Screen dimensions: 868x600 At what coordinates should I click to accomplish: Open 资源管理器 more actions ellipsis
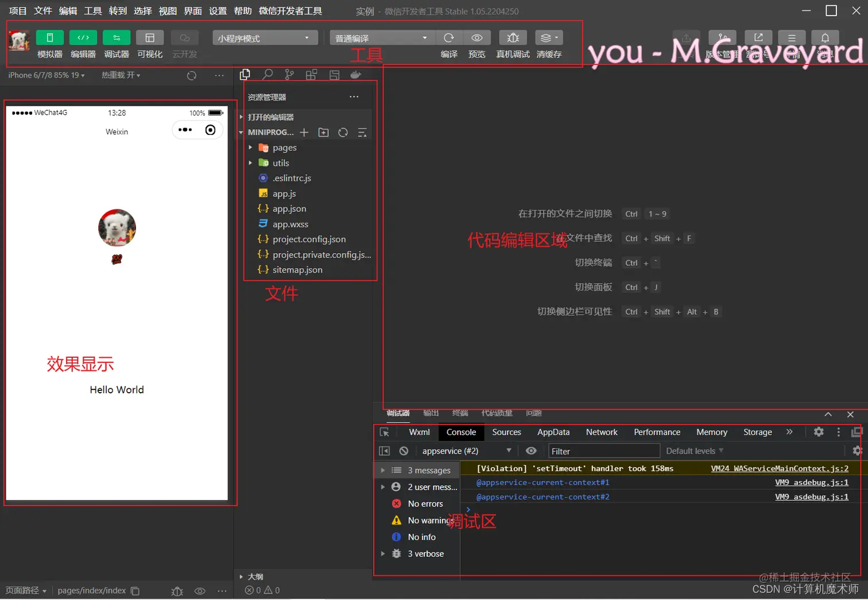354,97
